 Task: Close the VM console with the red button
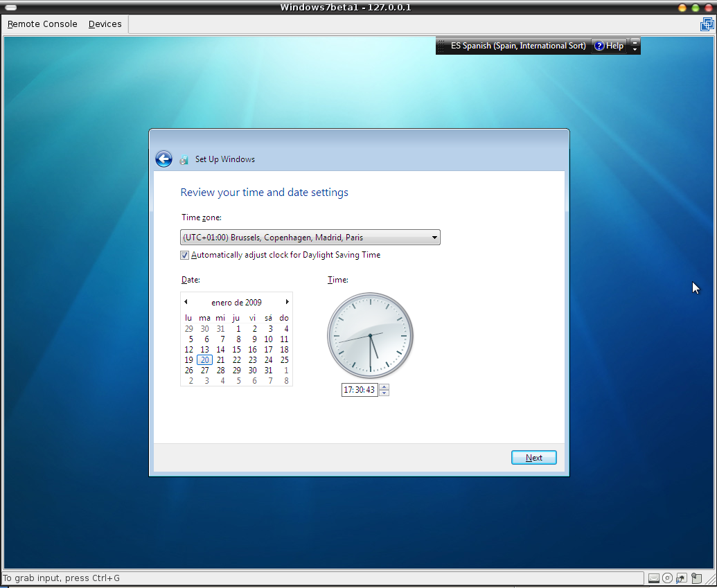[x=709, y=8]
